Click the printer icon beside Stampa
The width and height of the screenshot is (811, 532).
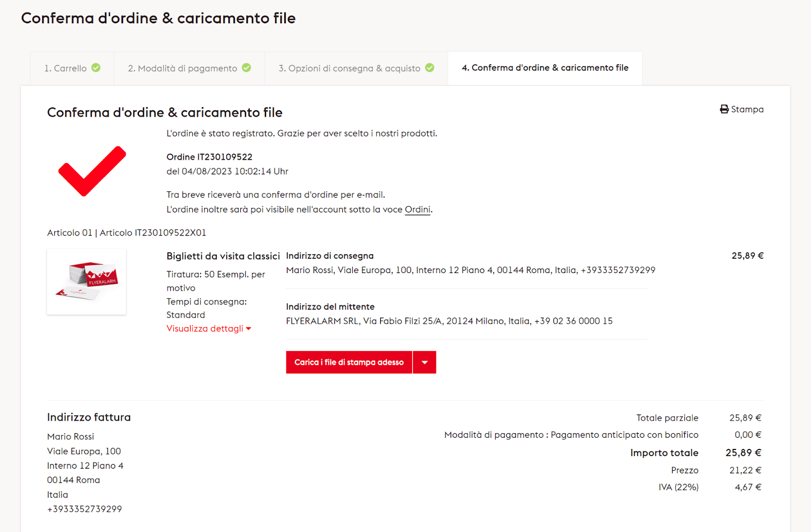[724, 109]
